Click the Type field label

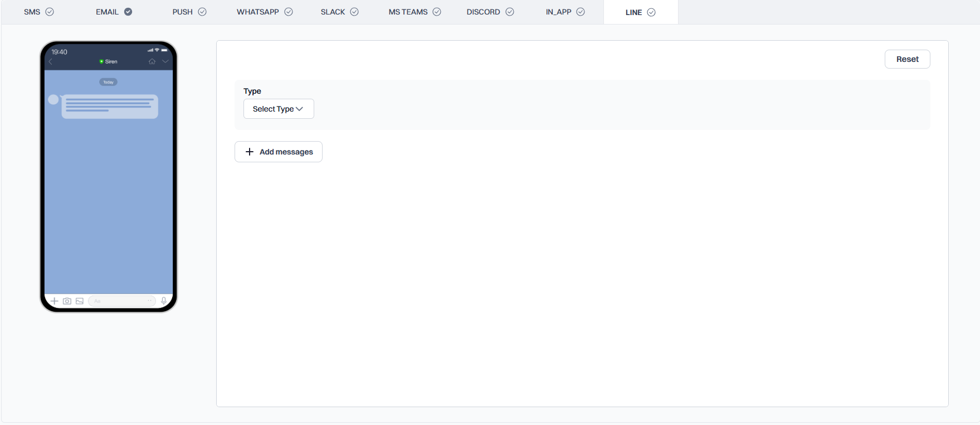[252, 91]
